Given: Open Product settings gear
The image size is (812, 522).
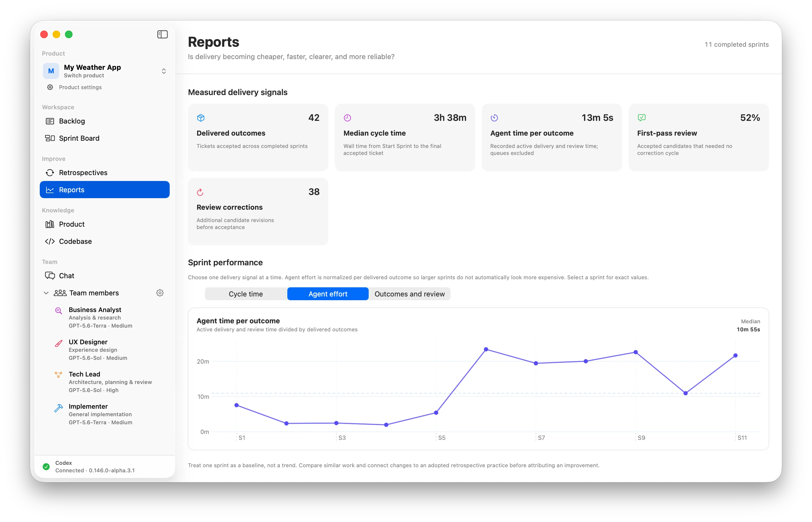Looking at the screenshot, I should click(x=50, y=87).
